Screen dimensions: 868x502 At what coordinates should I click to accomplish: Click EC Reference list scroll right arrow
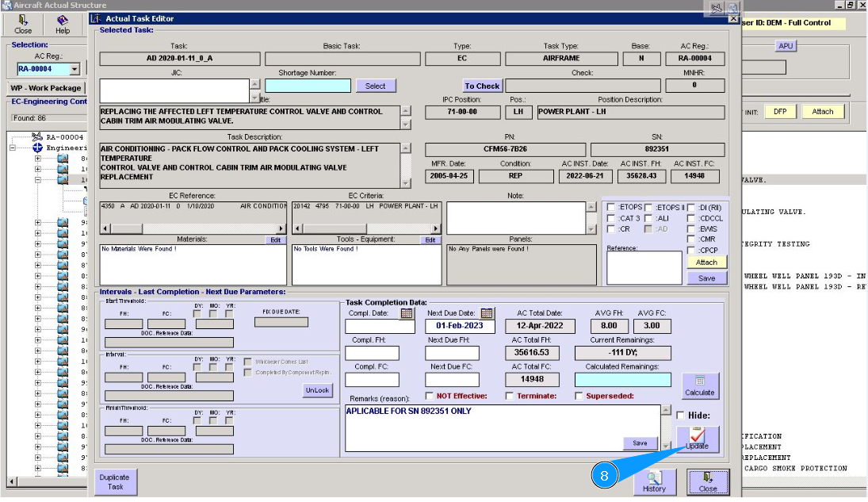(281, 228)
